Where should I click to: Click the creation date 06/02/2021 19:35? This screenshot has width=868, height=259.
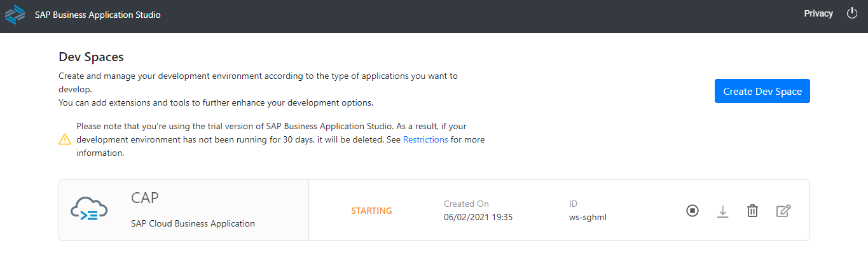coord(478,217)
